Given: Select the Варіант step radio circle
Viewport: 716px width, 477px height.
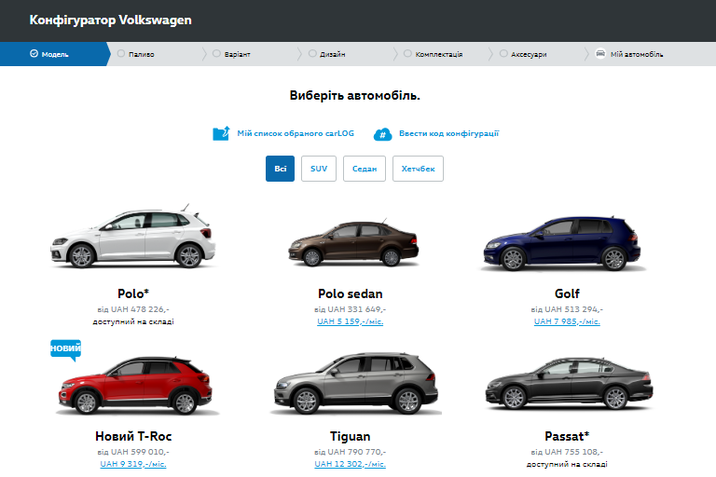Looking at the screenshot, I should (x=216, y=53).
